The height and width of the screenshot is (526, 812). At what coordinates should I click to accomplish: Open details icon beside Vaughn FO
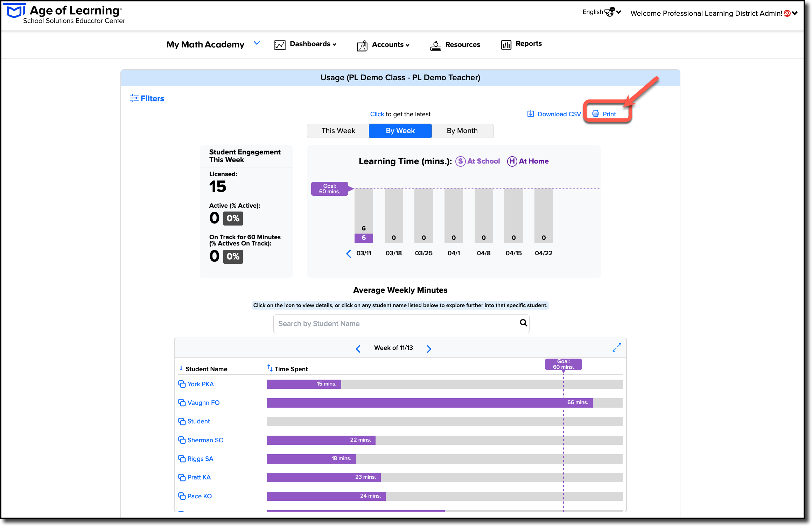click(182, 403)
